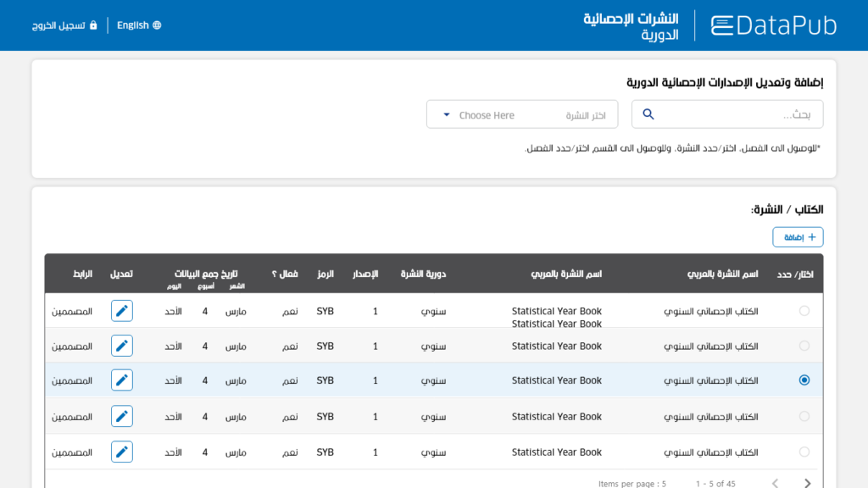Screen dimensions: 868x488
Task: Click the DataPub logo
Action: (773, 25)
